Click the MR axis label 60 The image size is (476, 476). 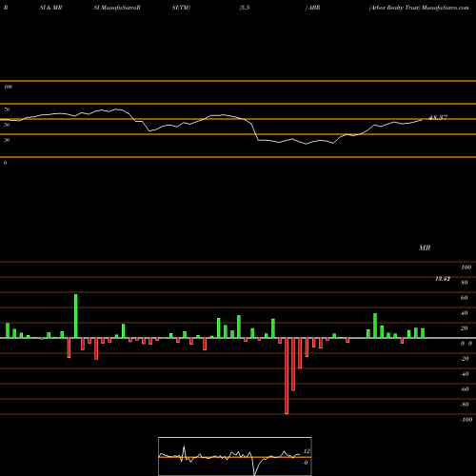(464, 298)
